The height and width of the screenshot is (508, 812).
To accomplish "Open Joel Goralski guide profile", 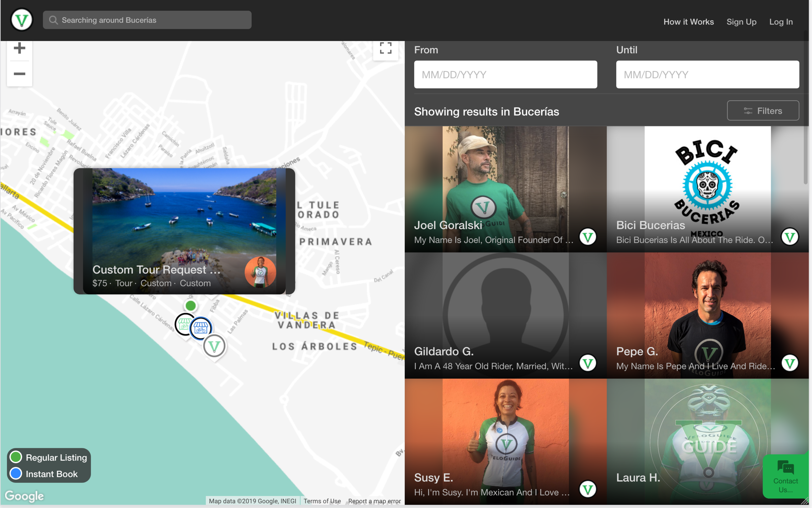I will pyautogui.click(x=505, y=189).
